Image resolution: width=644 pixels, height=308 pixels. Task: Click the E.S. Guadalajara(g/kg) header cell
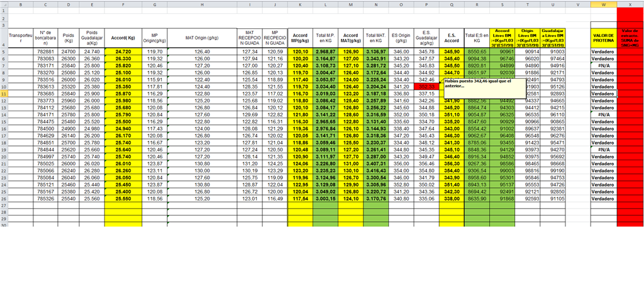426,38
